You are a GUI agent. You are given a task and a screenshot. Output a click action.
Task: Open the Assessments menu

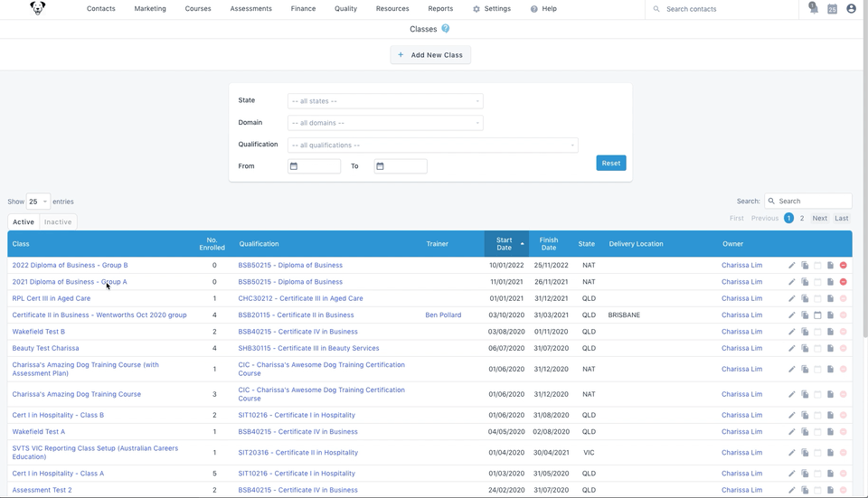(250, 9)
